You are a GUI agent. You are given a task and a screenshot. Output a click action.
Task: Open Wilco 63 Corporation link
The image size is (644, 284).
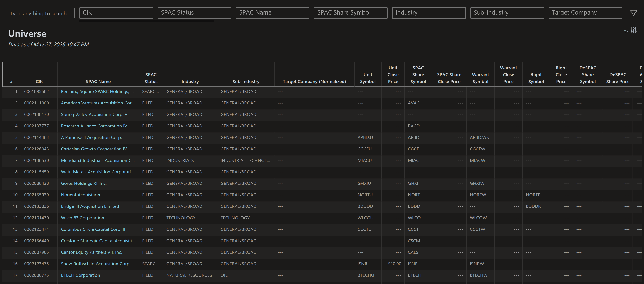[x=82, y=218]
